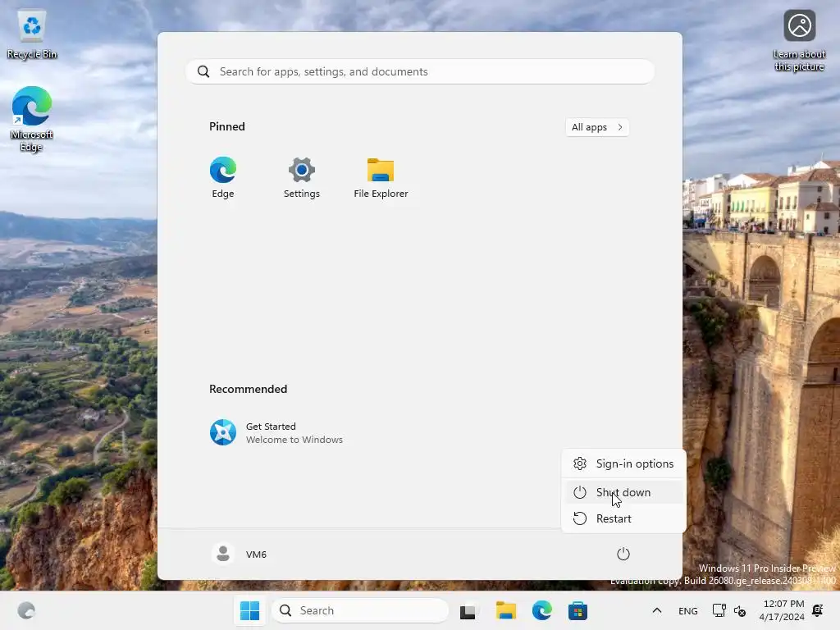
Task: Click the Windows Start button on taskbar
Action: pyautogui.click(x=249, y=610)
